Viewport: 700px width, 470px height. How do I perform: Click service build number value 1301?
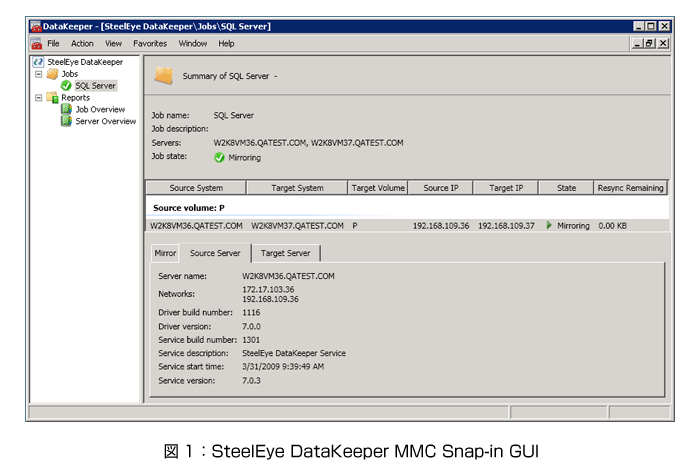point(251,340)
